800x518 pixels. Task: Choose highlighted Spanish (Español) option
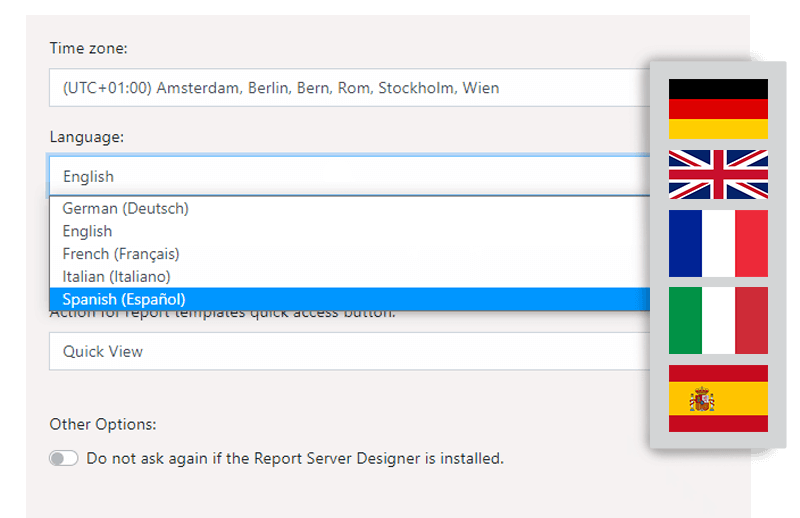tap(349, 299)
